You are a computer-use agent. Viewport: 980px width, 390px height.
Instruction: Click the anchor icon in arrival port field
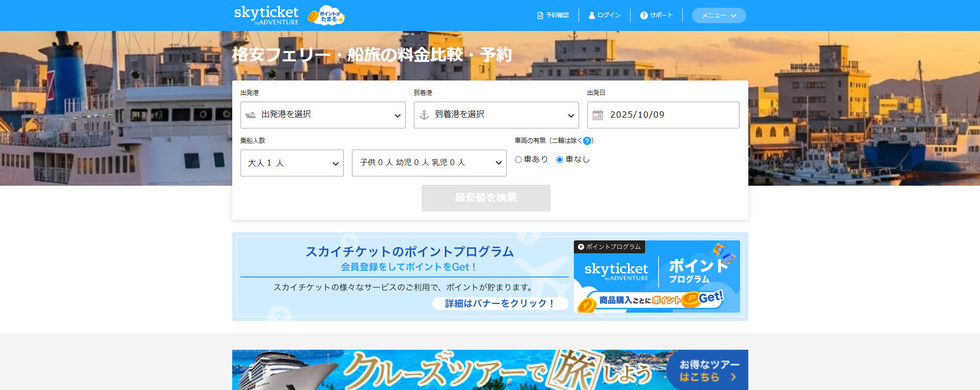(424, 115)
